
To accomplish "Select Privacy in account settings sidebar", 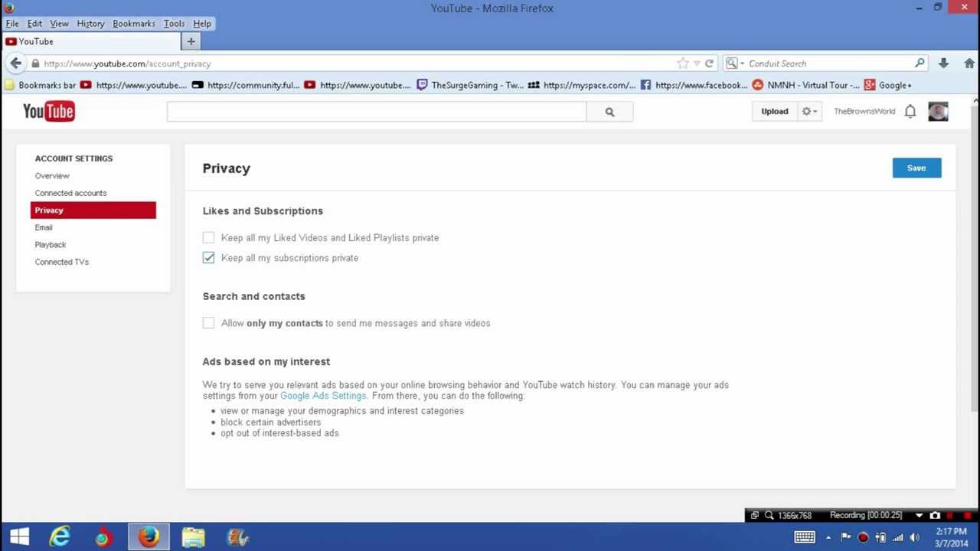I will 93,210.
